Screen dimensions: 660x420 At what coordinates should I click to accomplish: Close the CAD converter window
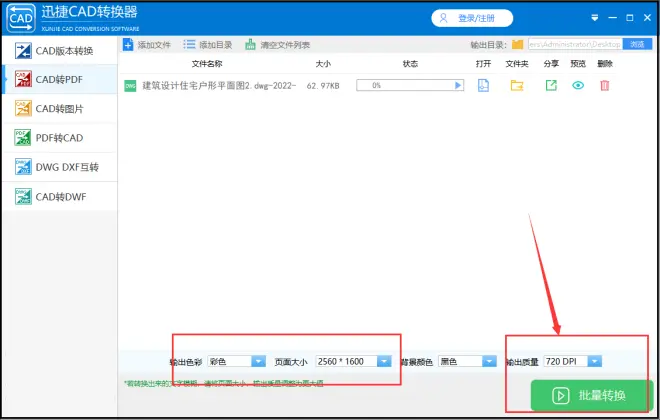647,18
